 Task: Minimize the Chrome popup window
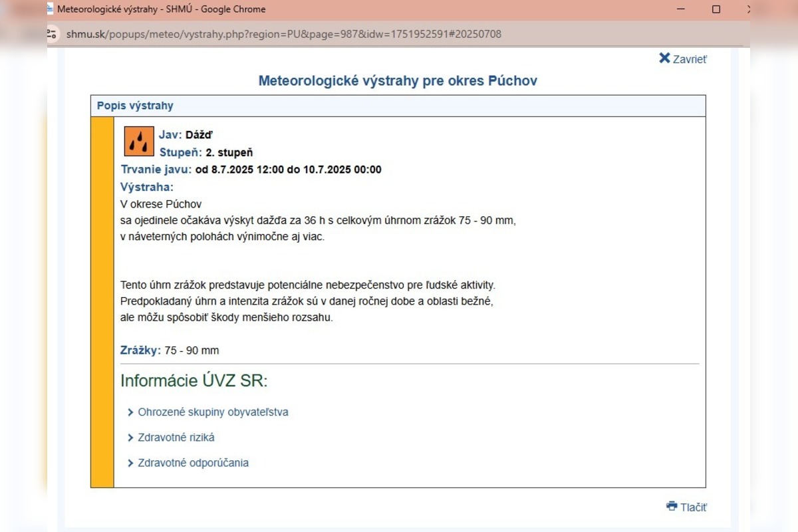click(681, 9)
